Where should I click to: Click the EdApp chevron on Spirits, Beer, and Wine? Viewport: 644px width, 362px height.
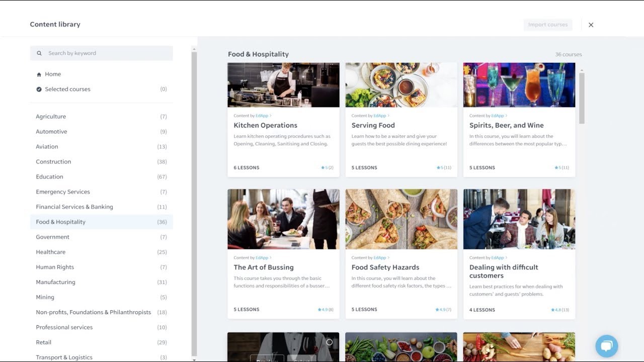tap(506, 116)
